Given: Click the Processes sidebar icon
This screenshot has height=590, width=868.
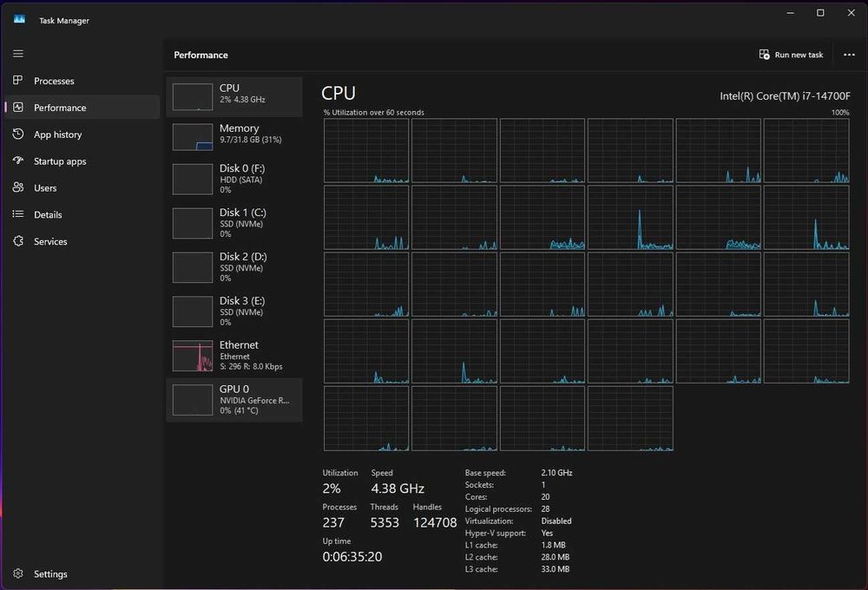Looking at the screenshot, I should click(x=18, y=80).
